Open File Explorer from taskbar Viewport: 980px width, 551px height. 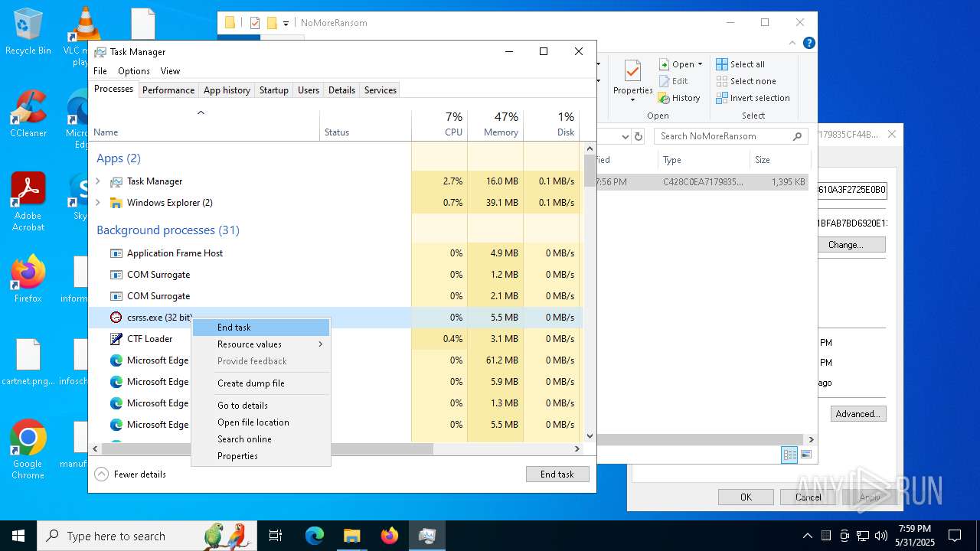(352, 536)
